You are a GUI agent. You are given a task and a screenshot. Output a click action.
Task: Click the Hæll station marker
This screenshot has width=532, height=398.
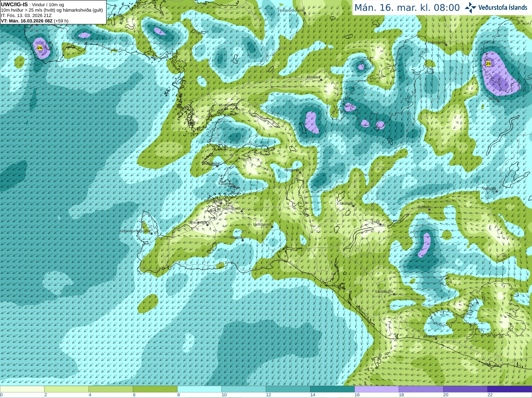pos(380,225)
